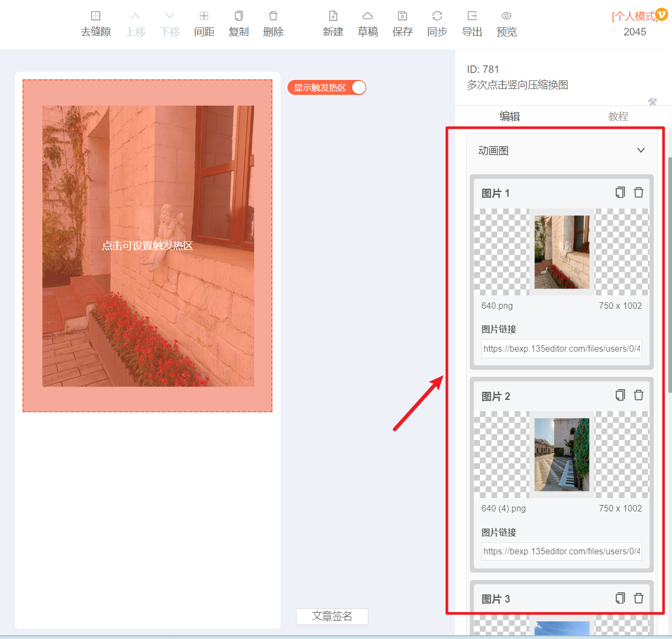
Task: Delete 图片 3 with its trash icon
Action: pyautogui.click(x=638, y=598)
